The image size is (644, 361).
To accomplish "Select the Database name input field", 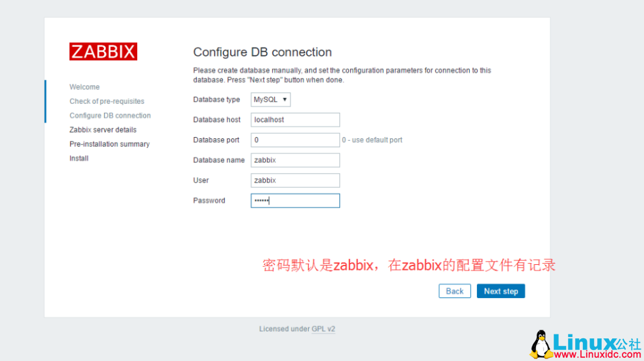I will [x=295, y=160].
